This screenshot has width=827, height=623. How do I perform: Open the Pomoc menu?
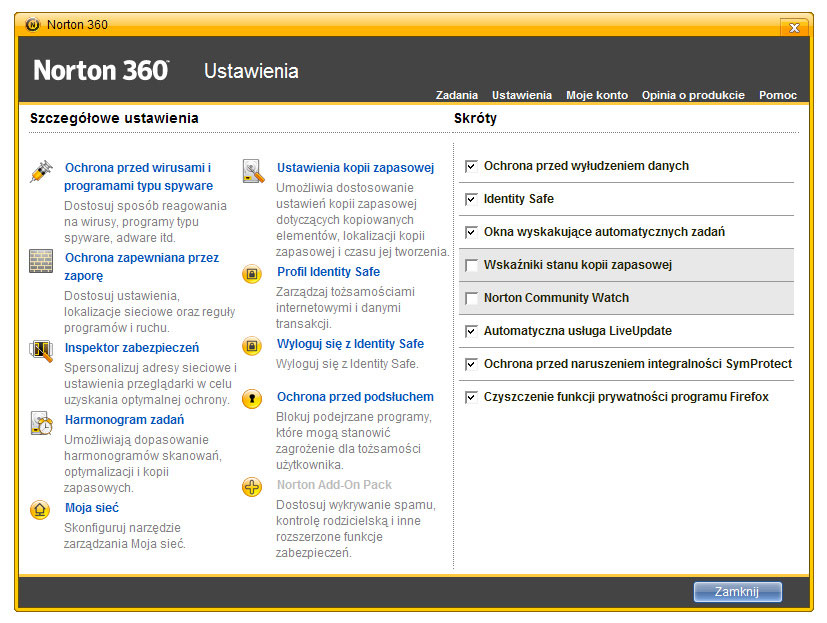(x=777, y=95)
